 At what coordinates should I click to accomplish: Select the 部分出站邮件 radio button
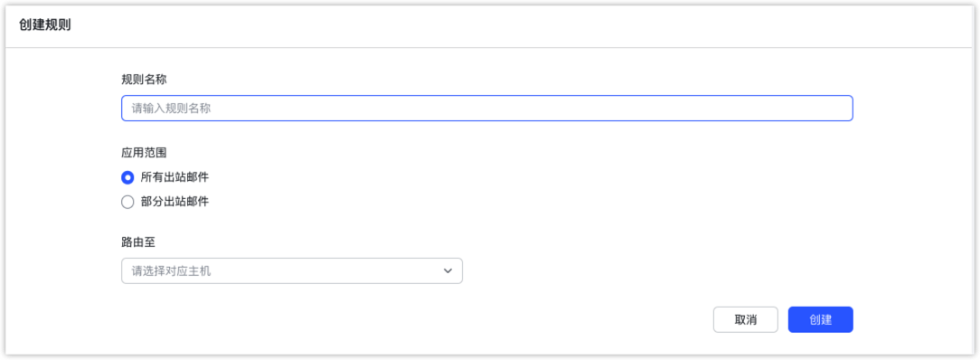click(x=127, y=202)
